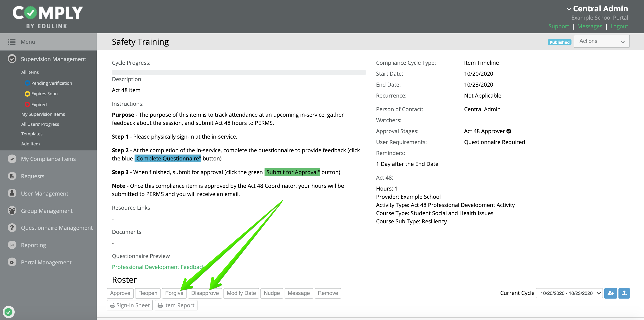Select the Pending Verification blue circle filter

[x=27, y=83]
